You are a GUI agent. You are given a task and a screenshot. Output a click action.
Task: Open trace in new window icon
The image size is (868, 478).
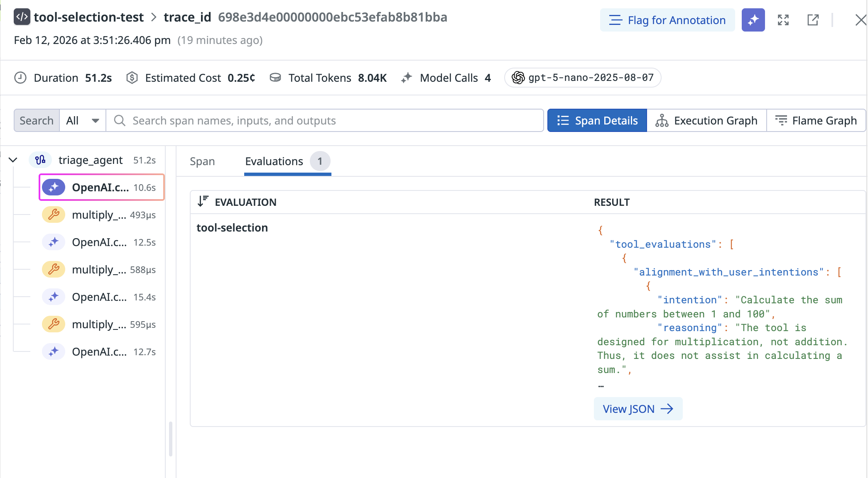coord(813,20)
